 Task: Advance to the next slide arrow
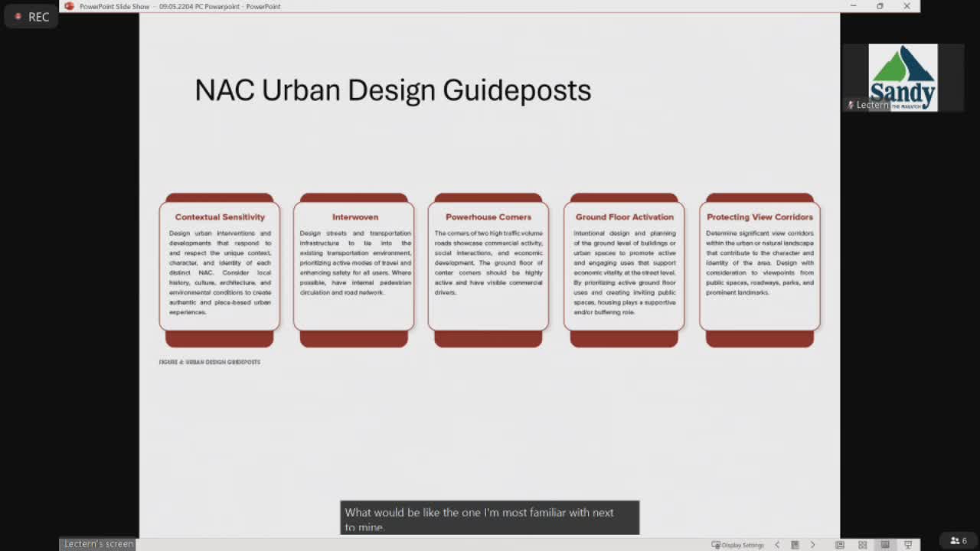813,545
